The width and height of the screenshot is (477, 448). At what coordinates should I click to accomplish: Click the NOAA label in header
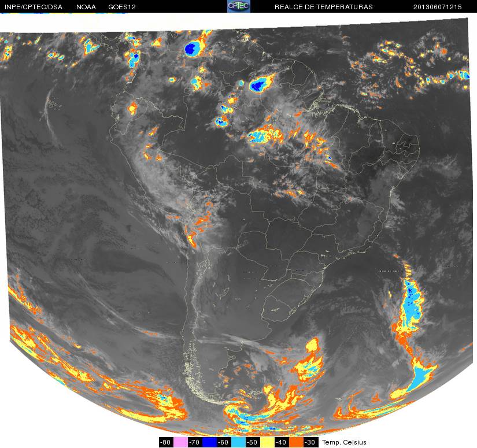pyautogui.click(x=86, y=7)
